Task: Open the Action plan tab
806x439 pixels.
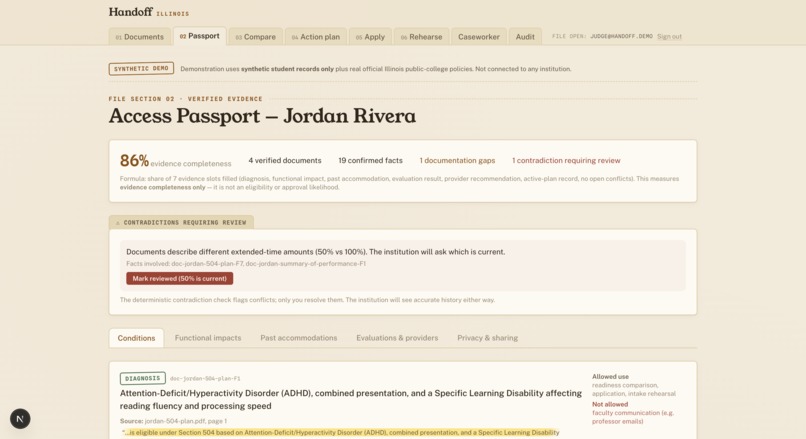Action: coord(316,36)
